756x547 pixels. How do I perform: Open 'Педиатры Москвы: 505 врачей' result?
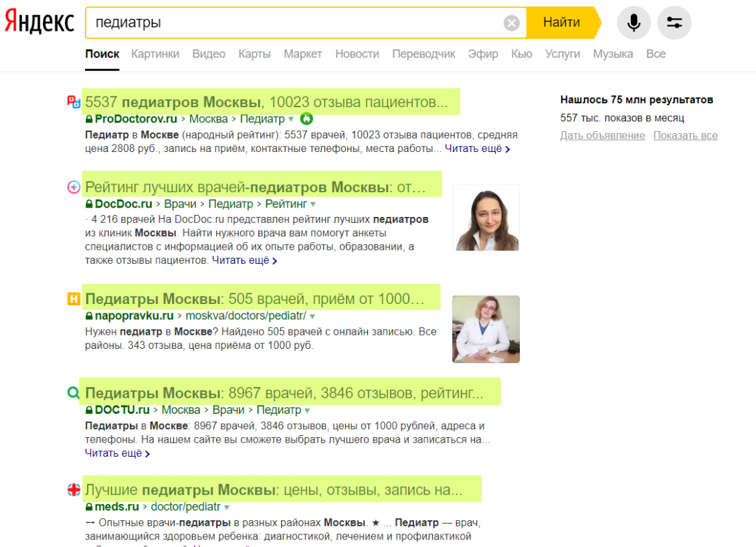point(255,299)
